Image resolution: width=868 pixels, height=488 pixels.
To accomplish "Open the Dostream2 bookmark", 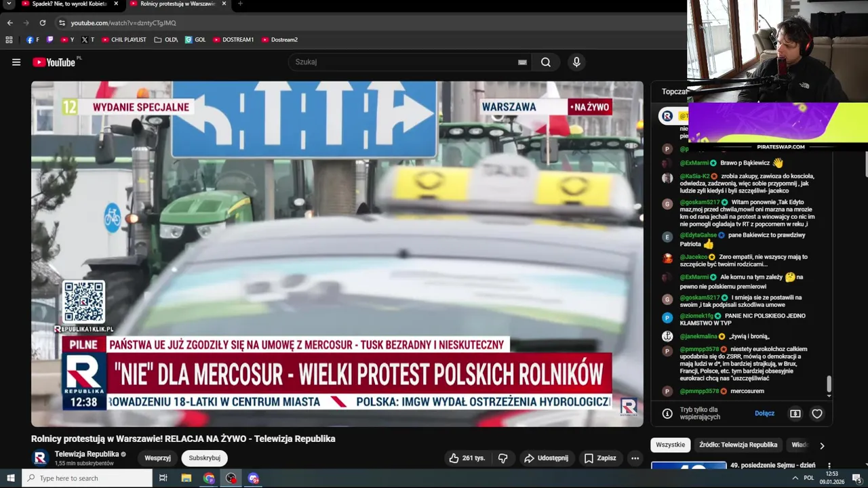I will [279, 40].
